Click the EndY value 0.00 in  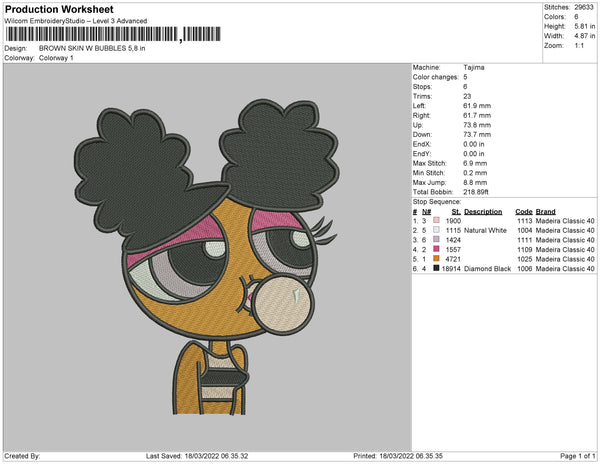[x=474, y=154]
